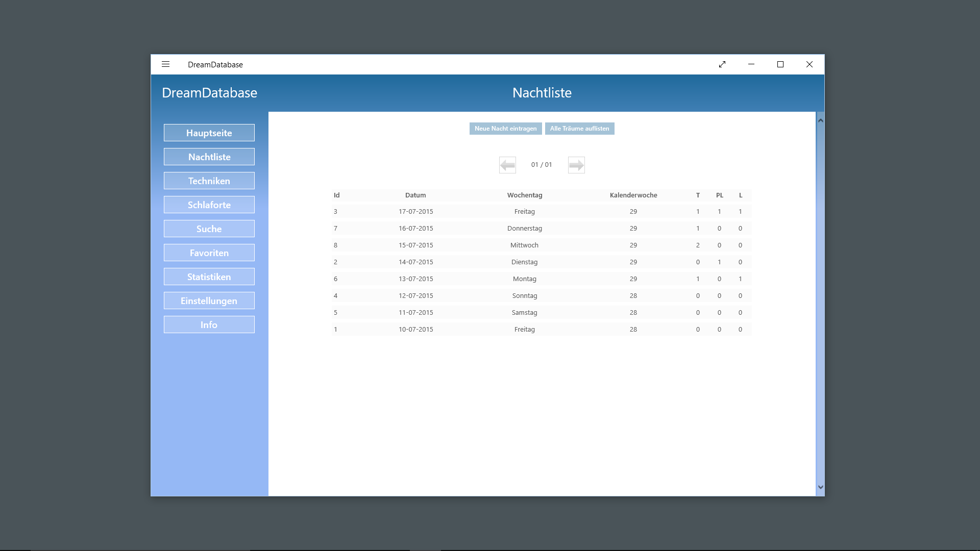The image size is (980, 551).
Task: Open Einstellungen in the sidebar
Action: pos(209,300)
